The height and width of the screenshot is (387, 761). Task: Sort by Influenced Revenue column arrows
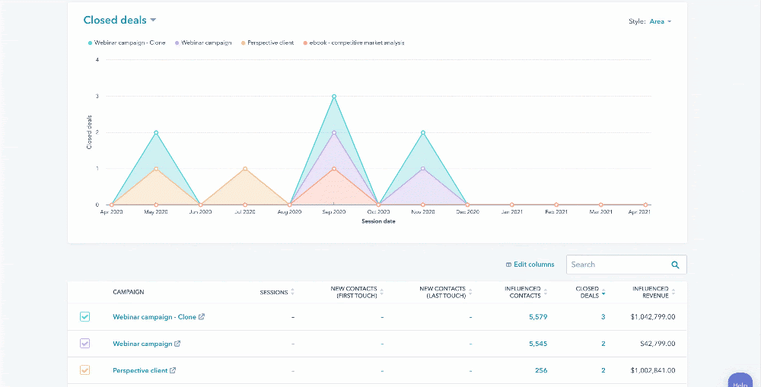point(673,292)
